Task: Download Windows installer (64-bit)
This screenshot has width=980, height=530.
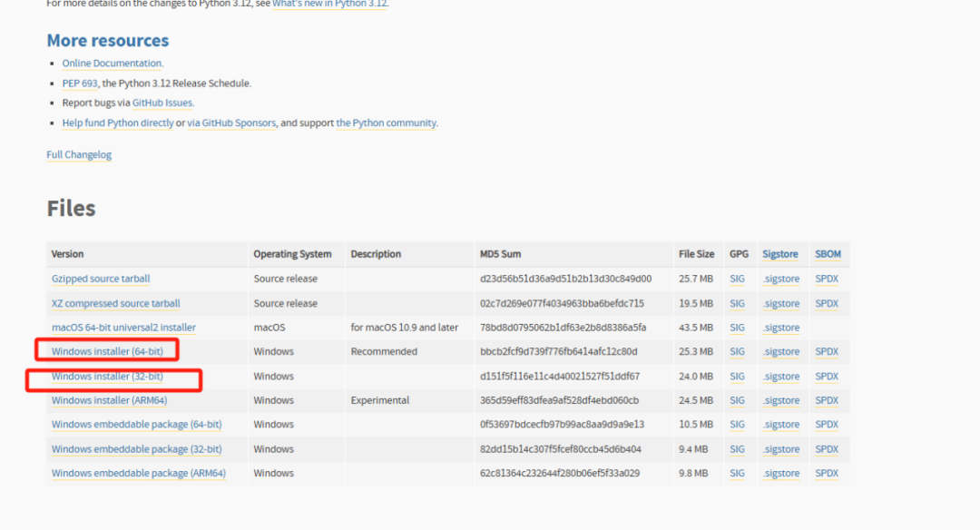Action: click(x=107, y=351)
